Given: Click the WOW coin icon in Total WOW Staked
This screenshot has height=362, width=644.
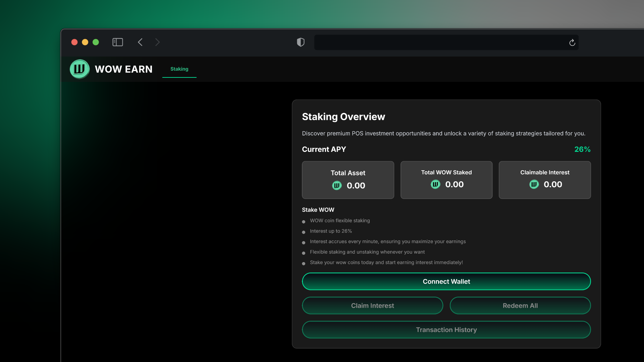Looking at the screenshot, I should tap(435, 184).
